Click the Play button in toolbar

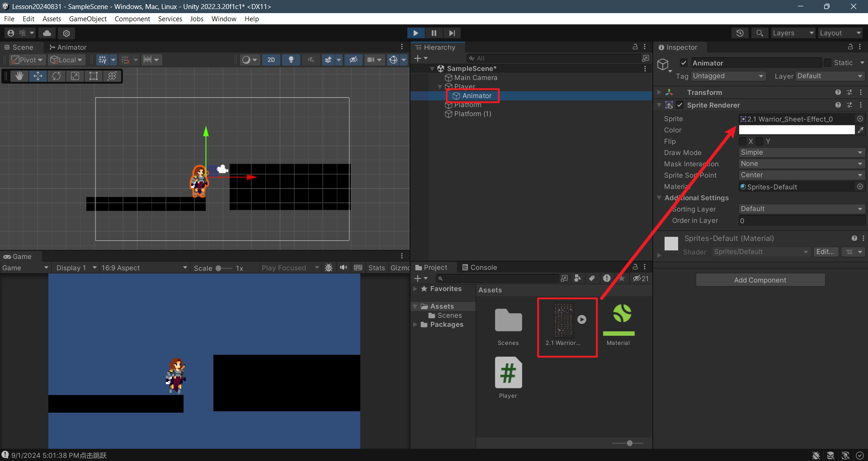coord(415,33)
